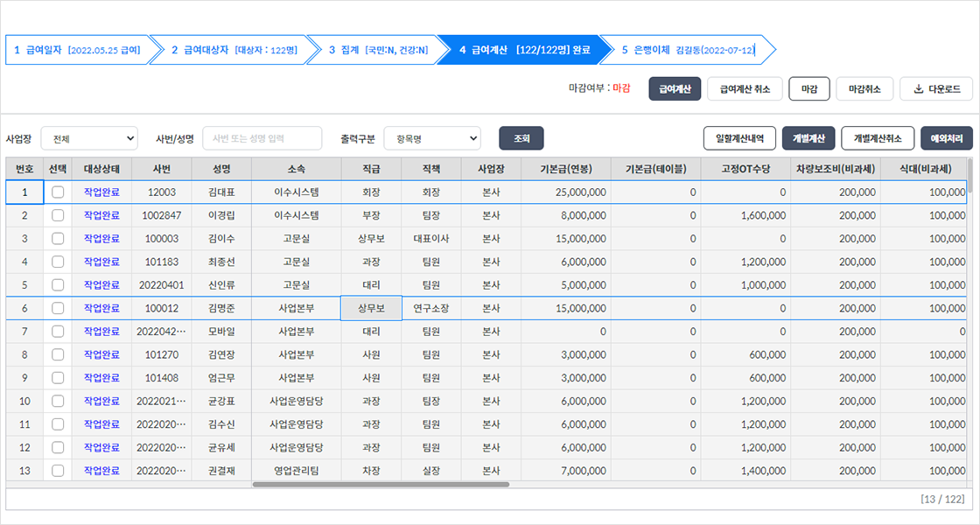Open 작업완료 link for 이경립

101,215
